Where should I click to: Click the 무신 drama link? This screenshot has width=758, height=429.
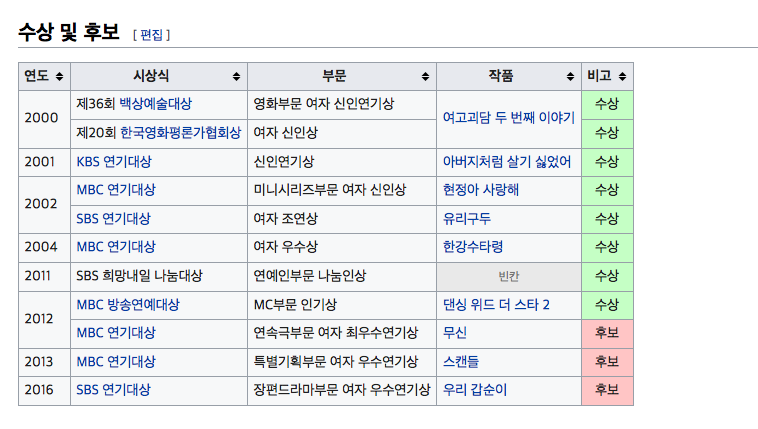[x=455, y=332]
